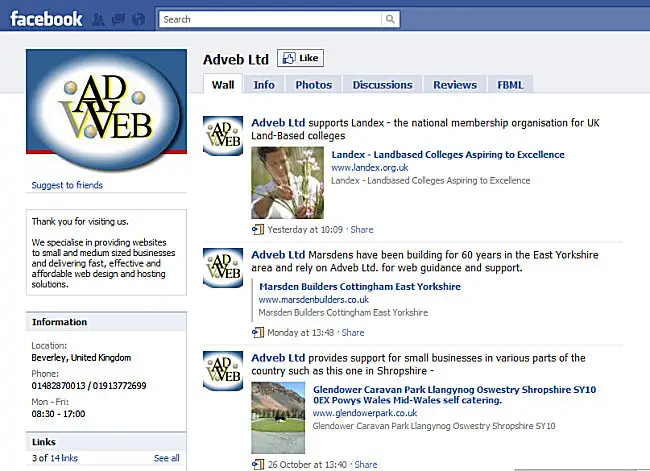Click Adveb Ltd name in Shropshire post
650x471 pixels.
(x=278, y=358)
